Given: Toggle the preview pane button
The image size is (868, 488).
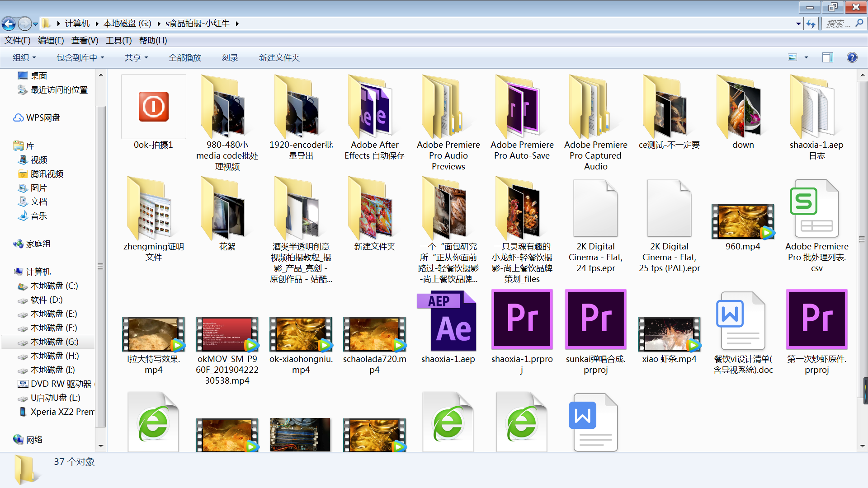Looking at the screenshot, I should click(827, 57).
